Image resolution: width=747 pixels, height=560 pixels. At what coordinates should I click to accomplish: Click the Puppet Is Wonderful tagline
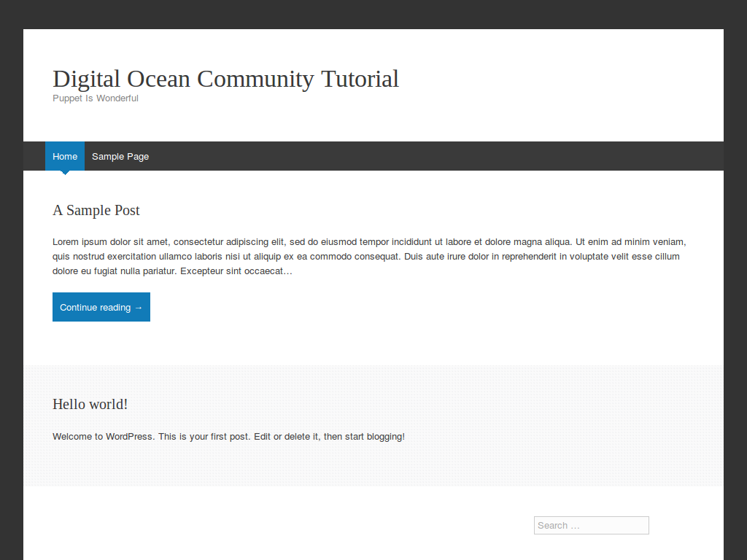point(96,98)
